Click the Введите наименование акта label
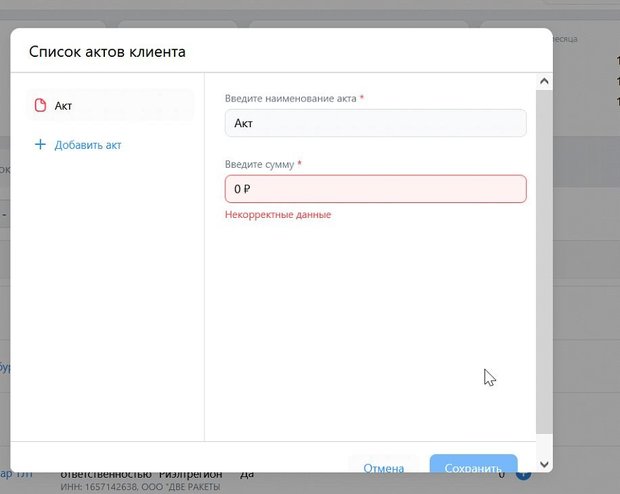620x494 pixels. [x=290, y=98]
